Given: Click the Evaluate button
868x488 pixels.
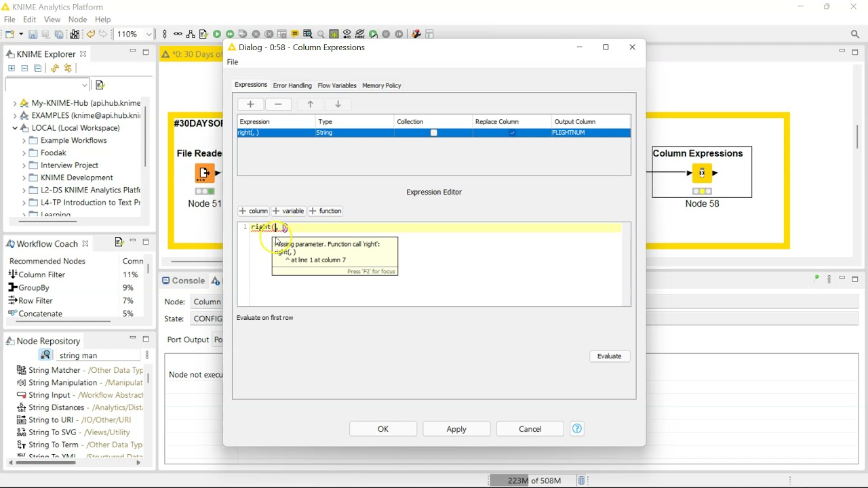Looking at the screenshot, I should 609,356.
